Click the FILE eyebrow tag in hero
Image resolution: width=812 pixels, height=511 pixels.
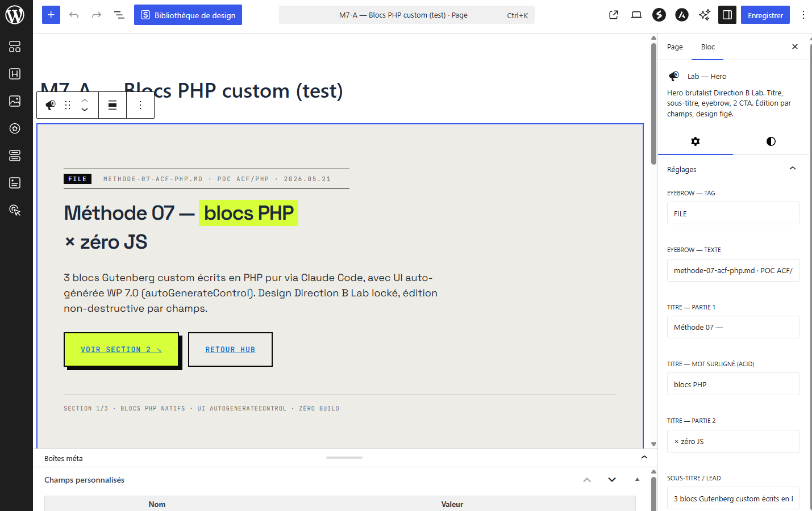77,179
